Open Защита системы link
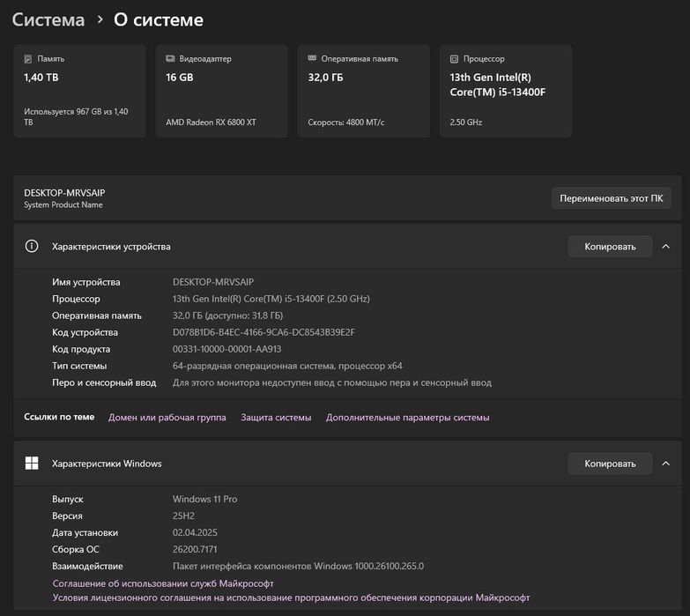This screenshot has height=616, width=690. [276, 418]
